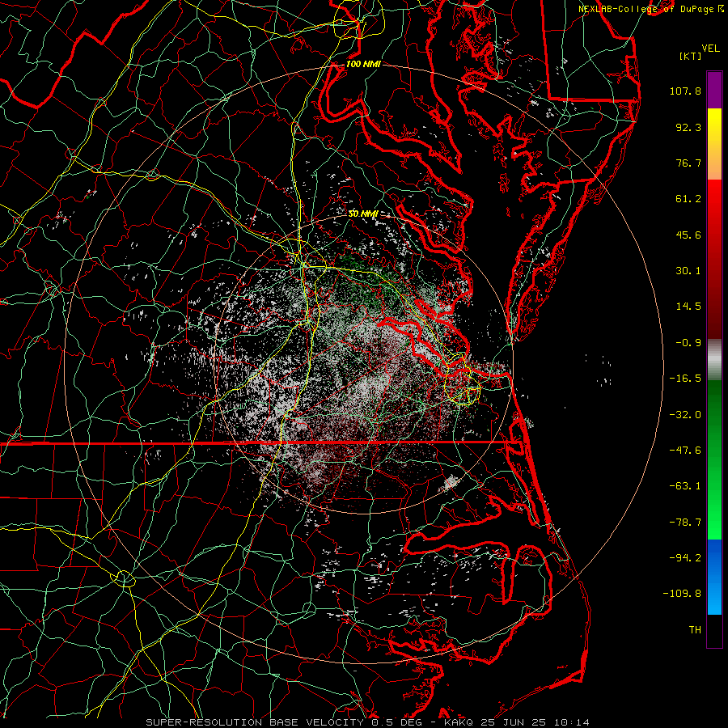This screenshot has height=728, width=728.
Task: Click the 107.8 legend value
Action: (685, 91)
